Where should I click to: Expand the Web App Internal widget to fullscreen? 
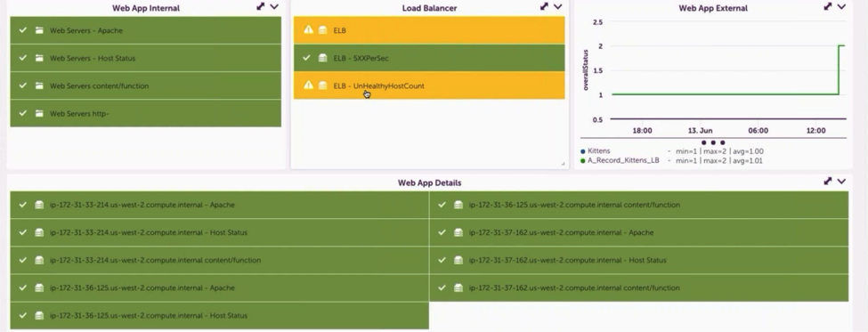260,6
